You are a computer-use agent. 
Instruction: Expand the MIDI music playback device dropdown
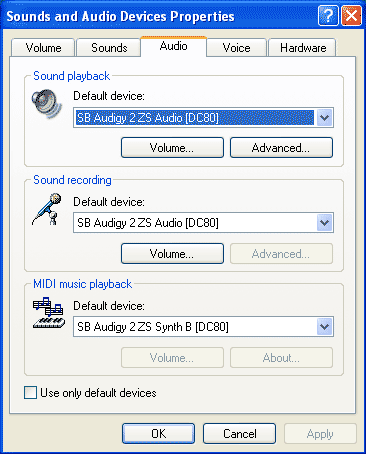(x=324, y=327)
